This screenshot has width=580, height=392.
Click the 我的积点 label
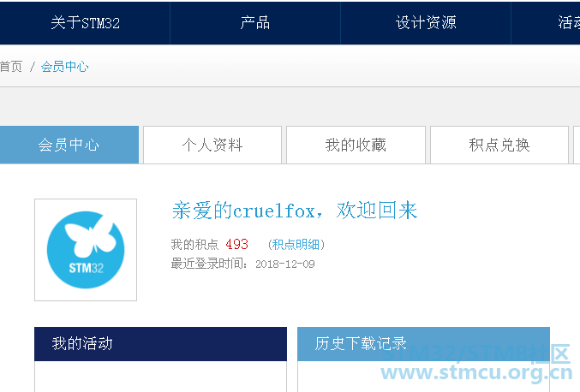coord(194,244)
